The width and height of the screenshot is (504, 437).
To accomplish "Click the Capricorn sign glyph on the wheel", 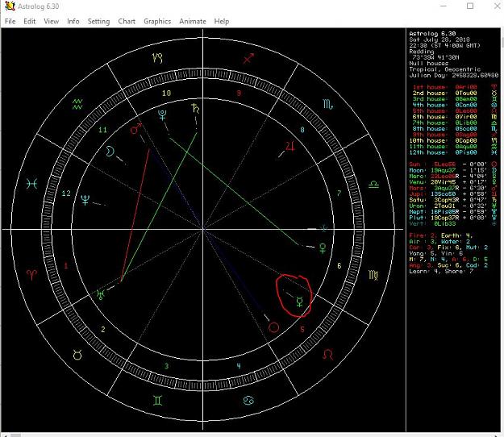I will pyautogui.click(x=157, y=58).
